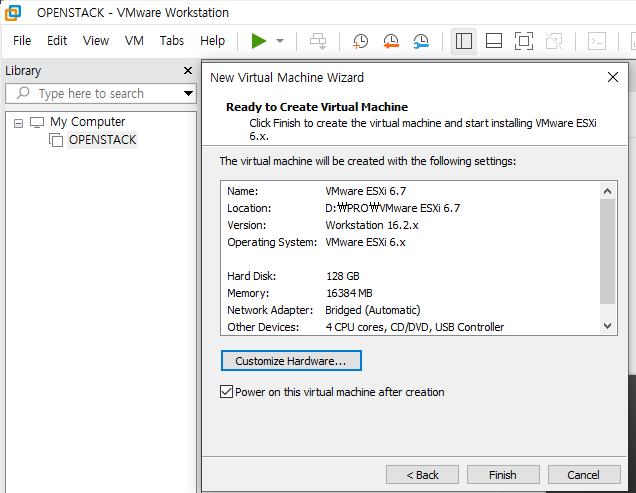Open the power options dropdown arrow
The image size is (636, 493).
coord(280,41)
